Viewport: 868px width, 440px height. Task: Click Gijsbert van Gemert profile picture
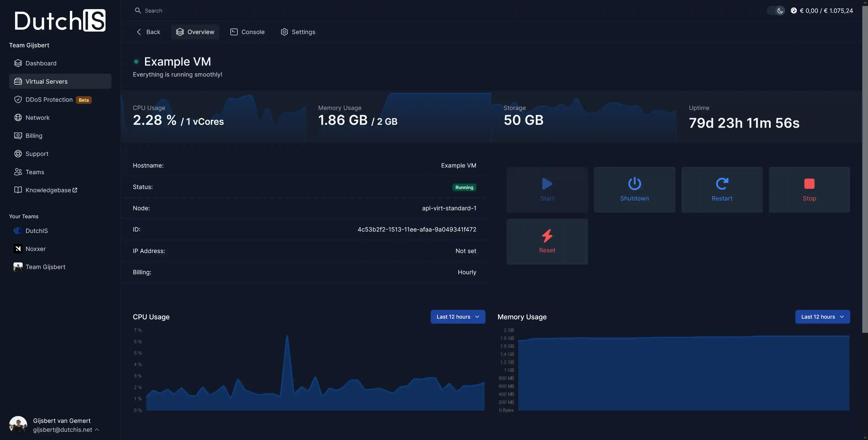pos(18,425)
